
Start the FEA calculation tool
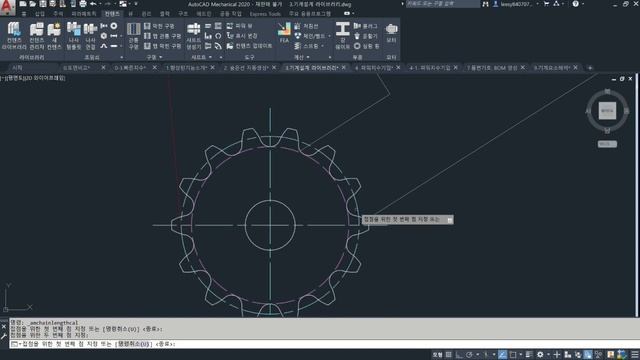click(x=284, y=33)
